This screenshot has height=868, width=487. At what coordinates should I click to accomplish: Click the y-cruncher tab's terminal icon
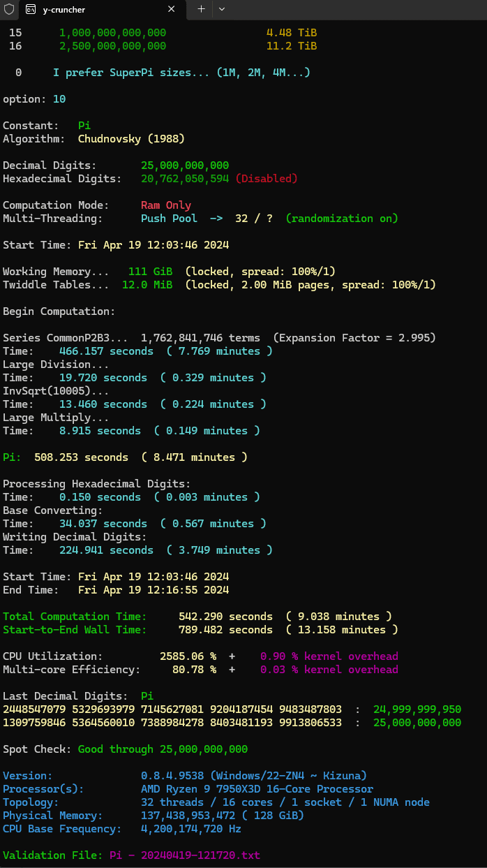click(31, 9)
